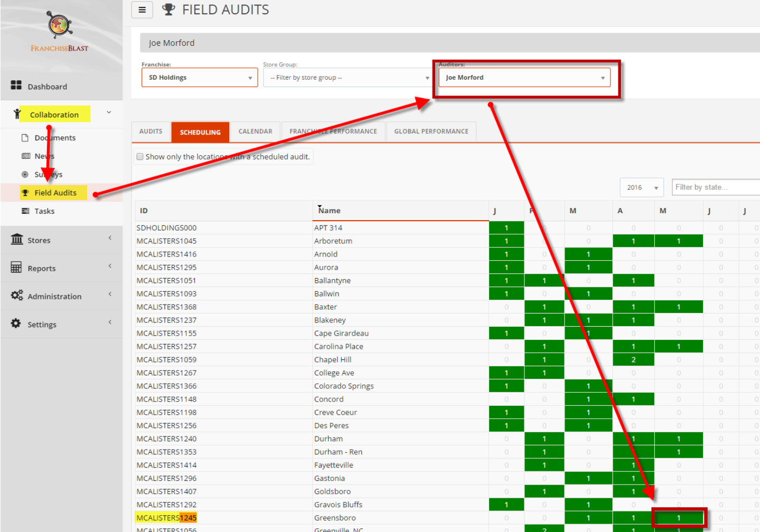Click the name Cape Girardeau
Viewport: 760px width, 532px height.
tap(341, 334)
